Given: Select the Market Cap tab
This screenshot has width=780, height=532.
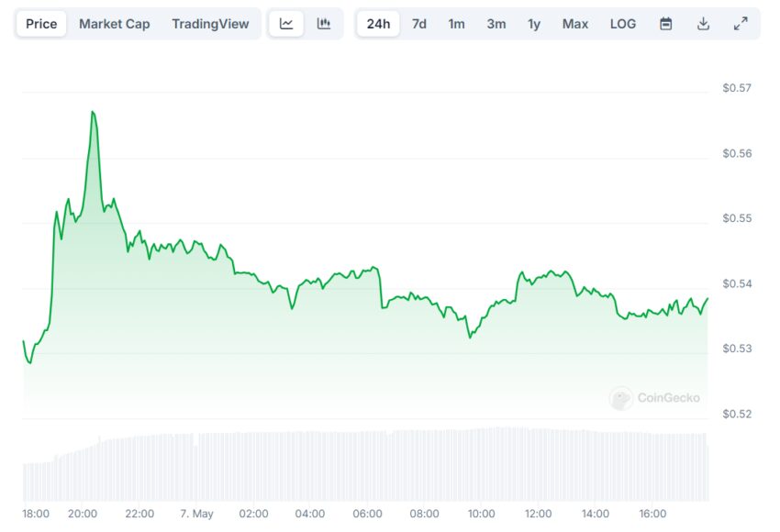Looking at the screenshot, I should (115, 23).
